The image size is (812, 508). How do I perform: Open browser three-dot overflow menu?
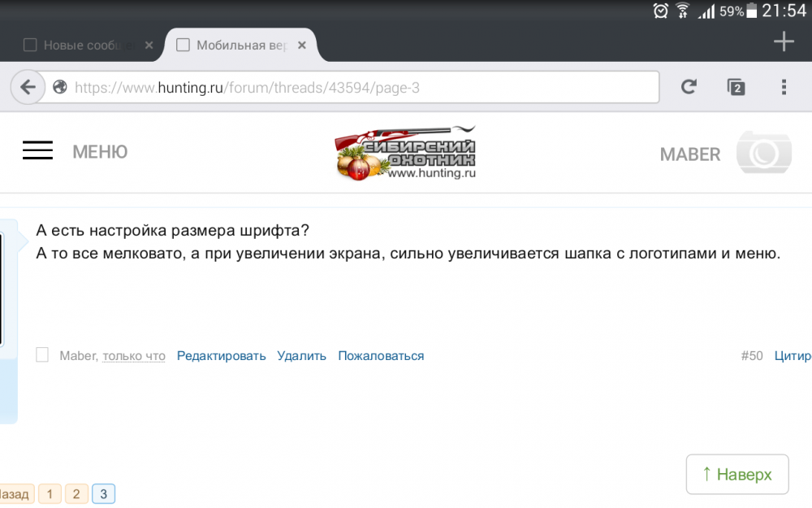point(784,87)
